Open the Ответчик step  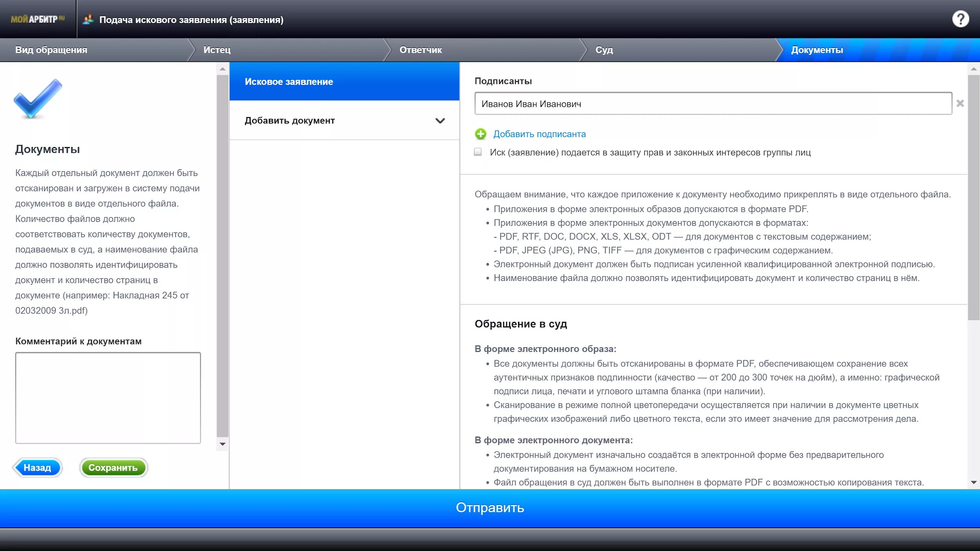coord(420,50)
